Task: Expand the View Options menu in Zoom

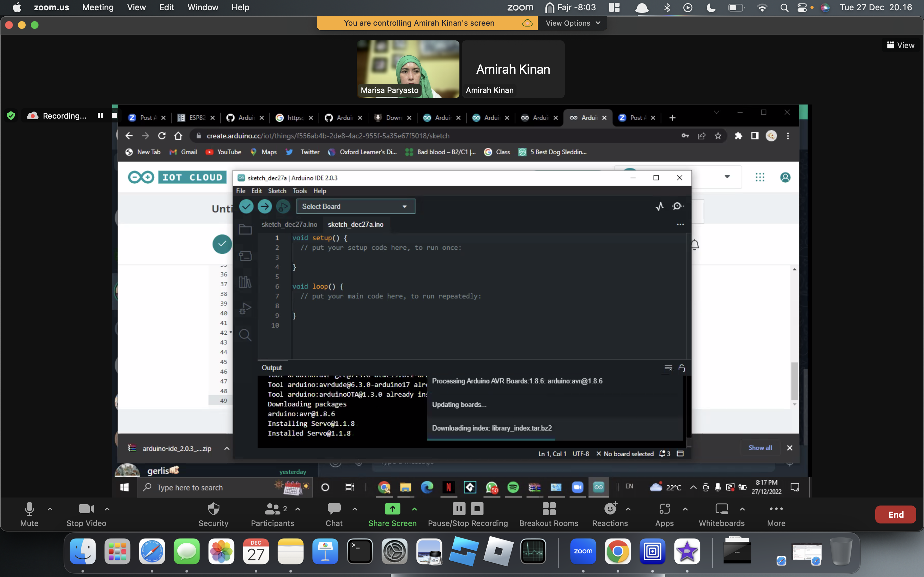Action: pyautogui.click(x=571, y=23)
